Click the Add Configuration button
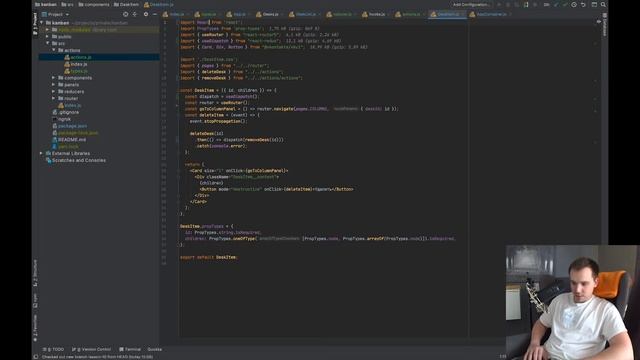Viewport: 640px width, 360px height. point(471,4)
